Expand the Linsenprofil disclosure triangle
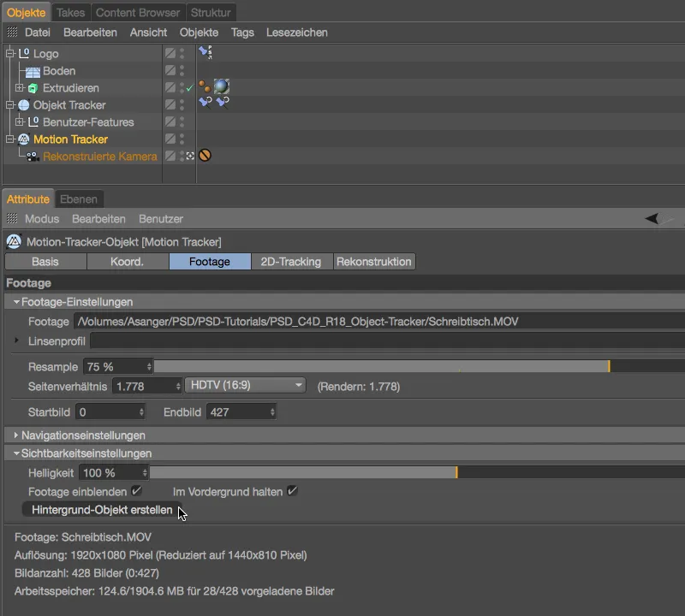 coord(16,341)
